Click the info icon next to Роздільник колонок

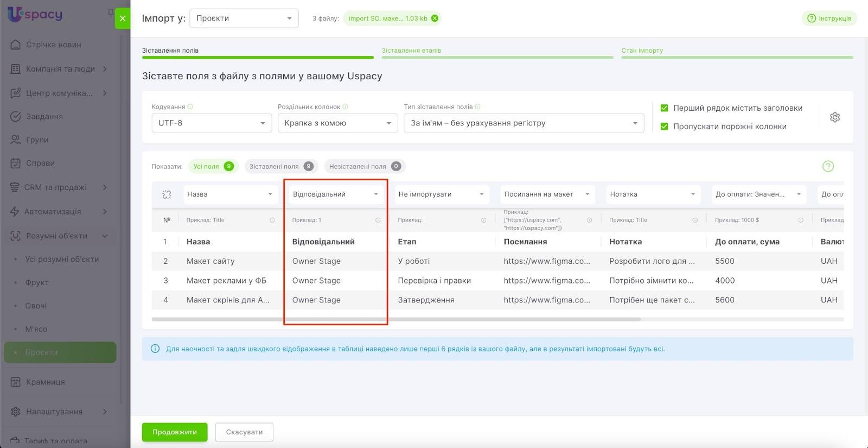point(346,107)
